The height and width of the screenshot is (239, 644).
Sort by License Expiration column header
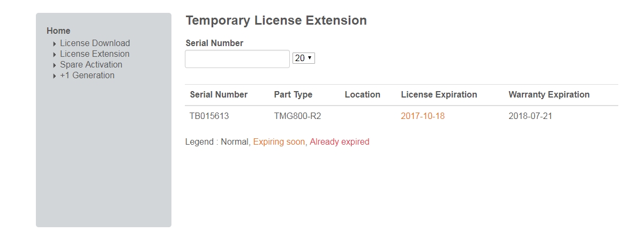pyautogui.click(x=439, y=95)
